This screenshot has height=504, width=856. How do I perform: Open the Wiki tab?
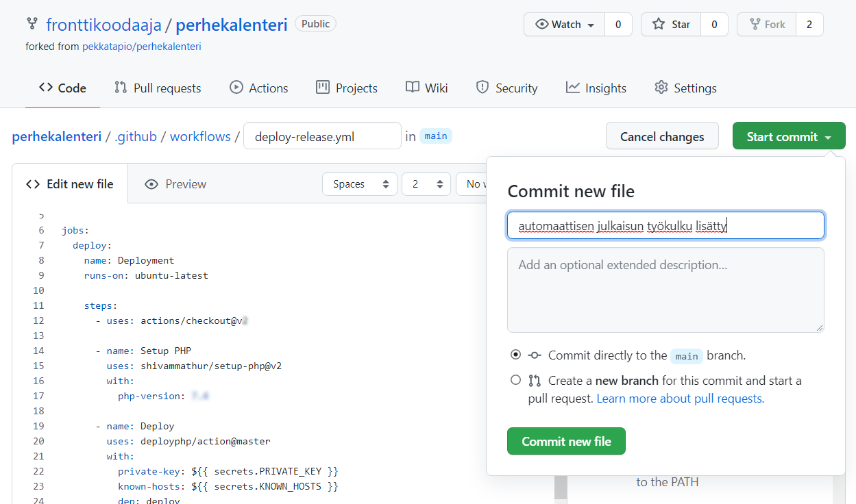pos(426,88)
